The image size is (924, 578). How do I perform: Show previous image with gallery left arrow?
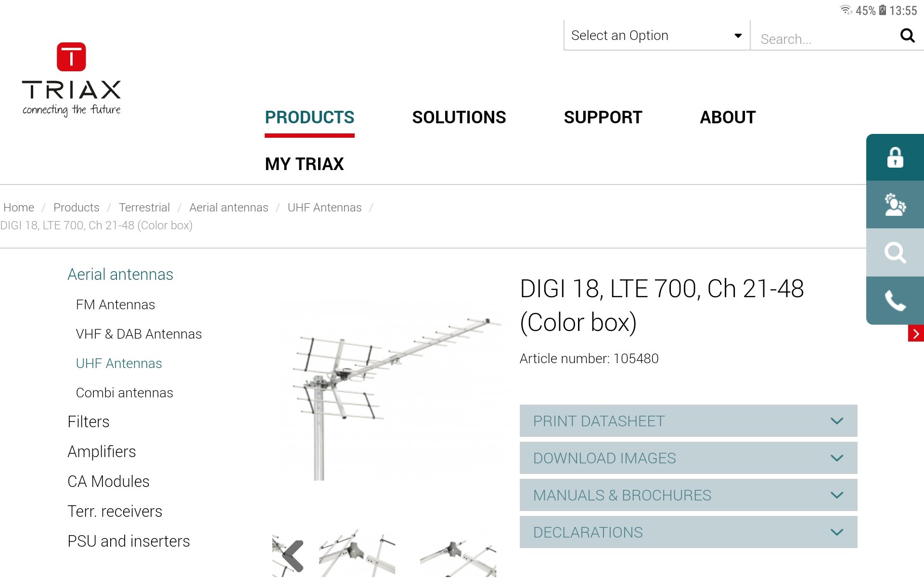[x=293, y=556]
